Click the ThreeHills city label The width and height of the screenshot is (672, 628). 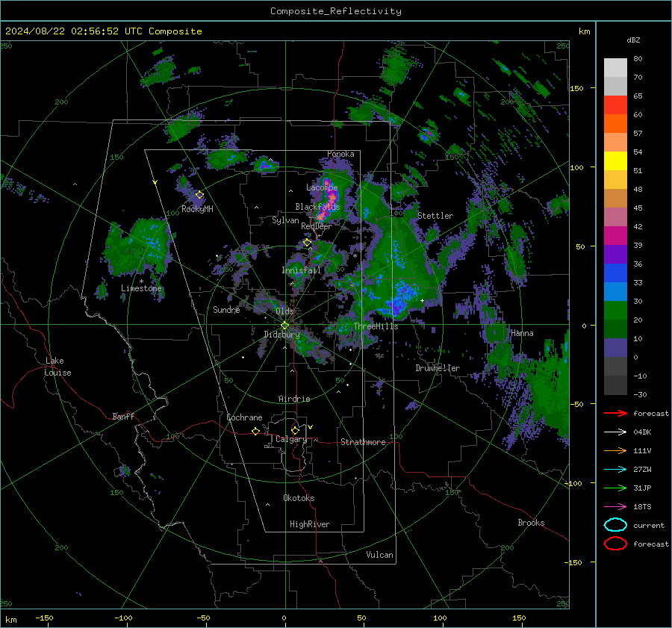tap(376, 326)
